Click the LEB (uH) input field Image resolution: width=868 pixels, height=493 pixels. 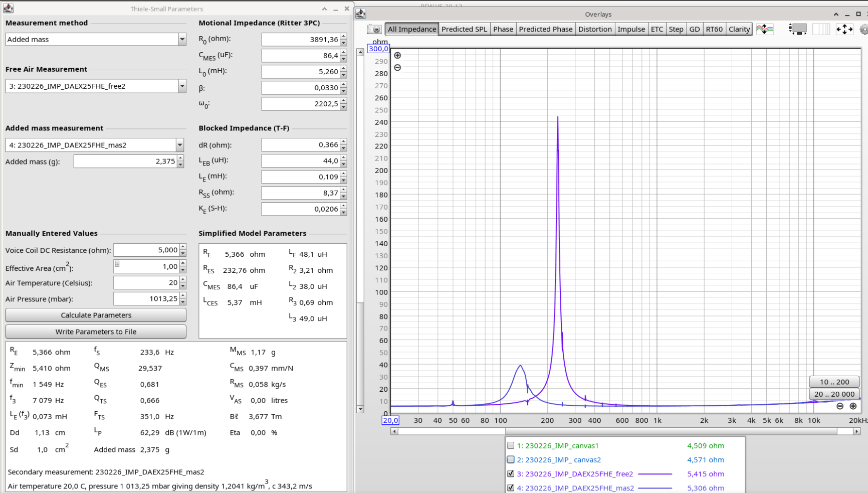[x=301, y=160]
